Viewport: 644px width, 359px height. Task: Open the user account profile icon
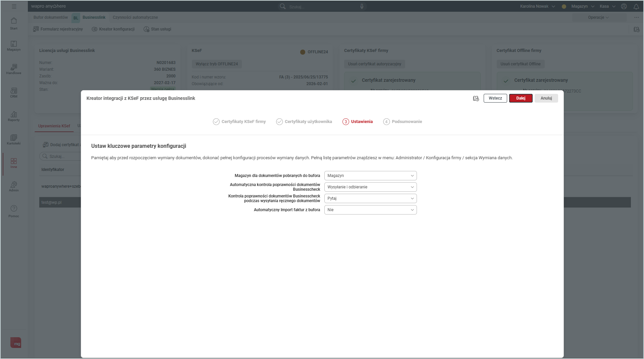point(624,6)
